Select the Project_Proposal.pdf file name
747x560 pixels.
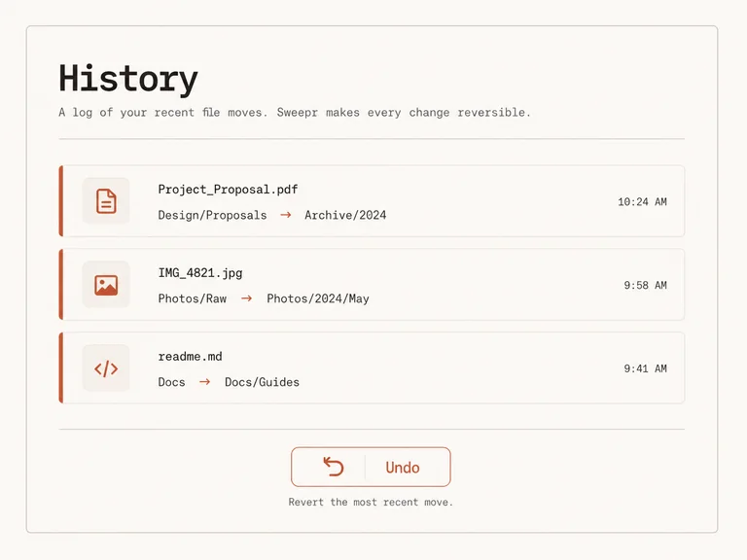[228, 190]
